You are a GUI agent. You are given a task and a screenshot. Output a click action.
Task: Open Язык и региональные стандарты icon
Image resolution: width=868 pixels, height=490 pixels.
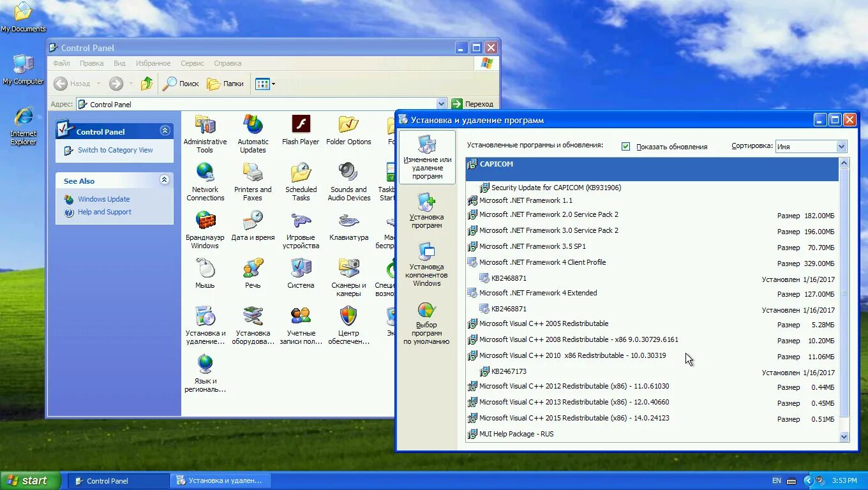205,373
